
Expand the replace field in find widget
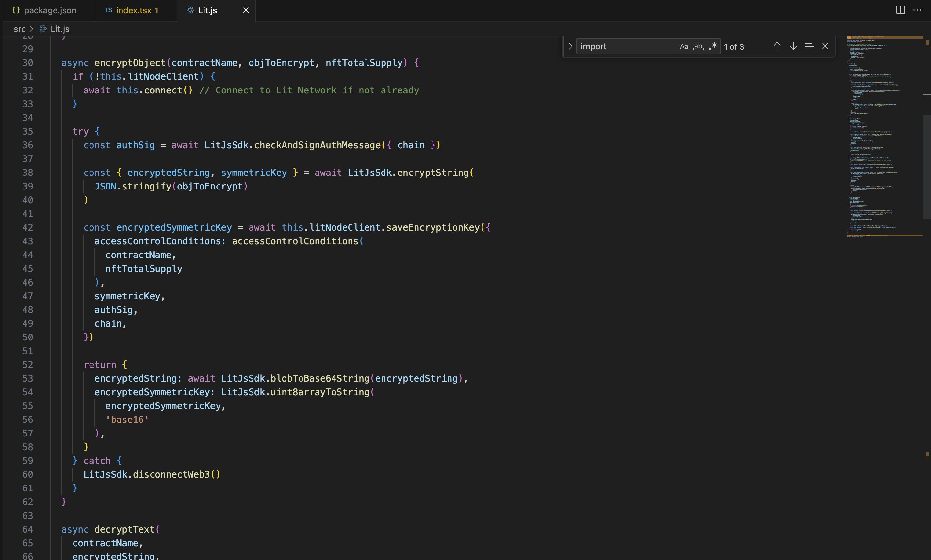570,46
